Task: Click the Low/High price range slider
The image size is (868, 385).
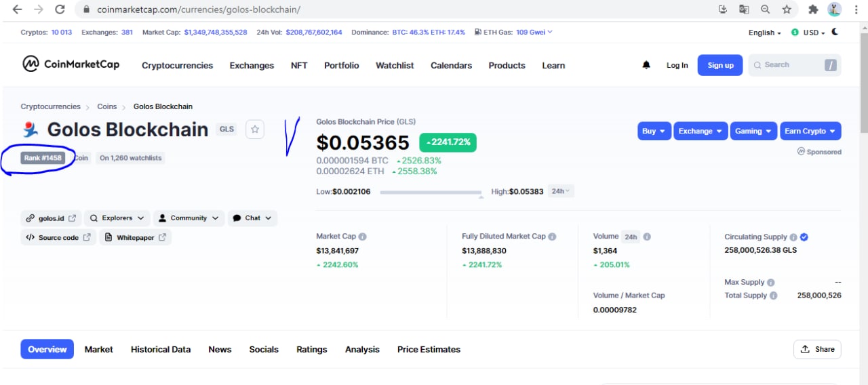Action: point(431,192)
